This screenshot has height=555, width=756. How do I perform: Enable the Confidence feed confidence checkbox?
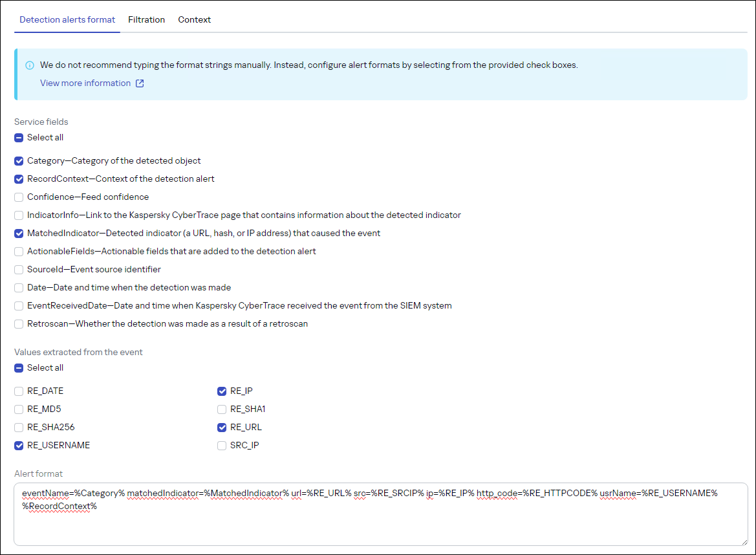point(19,197)
